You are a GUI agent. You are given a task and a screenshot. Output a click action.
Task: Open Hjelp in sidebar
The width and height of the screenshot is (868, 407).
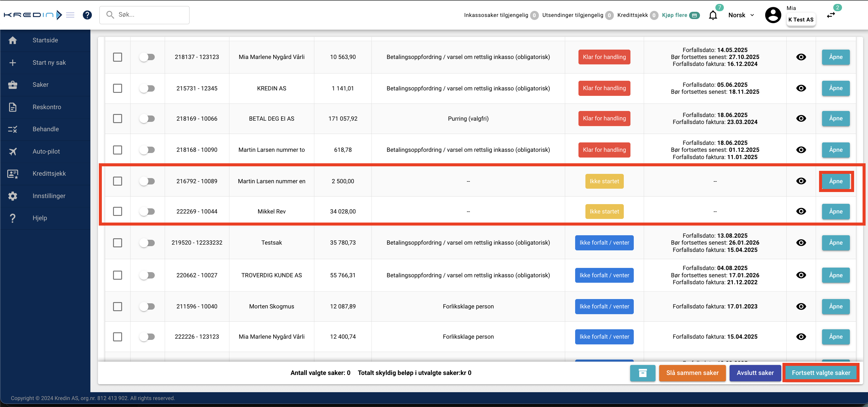[45, 218]
